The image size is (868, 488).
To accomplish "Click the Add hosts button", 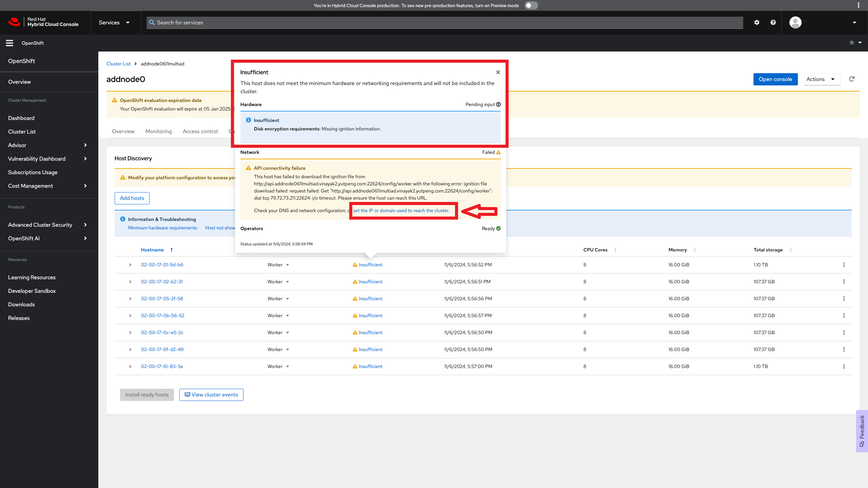I will [132, 198].
